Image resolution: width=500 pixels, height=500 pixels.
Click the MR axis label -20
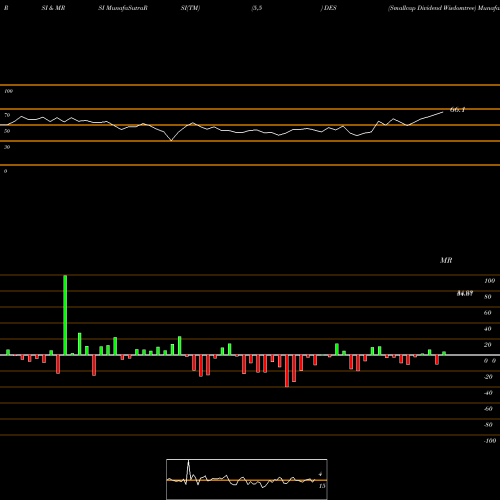coord(488,377)
